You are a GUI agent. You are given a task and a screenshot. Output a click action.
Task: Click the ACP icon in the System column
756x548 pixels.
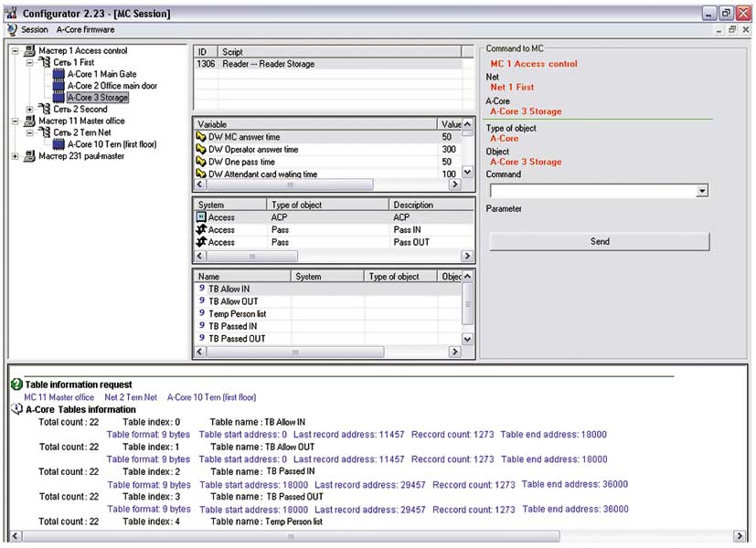coord(200,217)
